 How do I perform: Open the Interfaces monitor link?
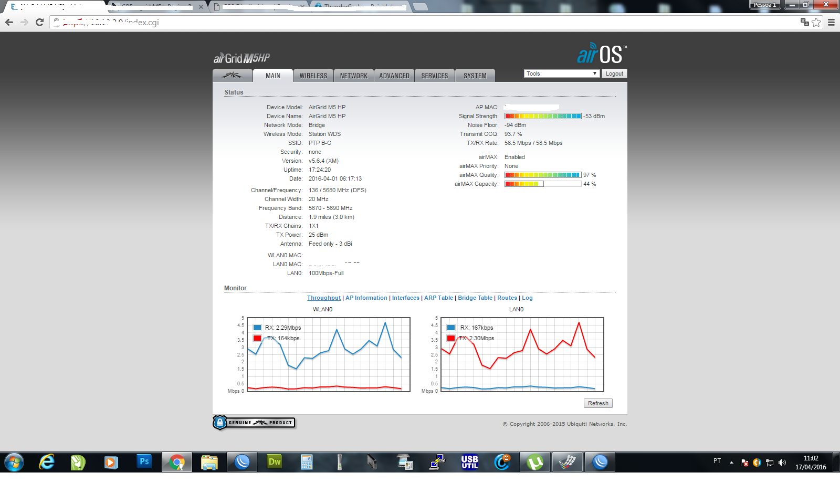click(406, 298)
